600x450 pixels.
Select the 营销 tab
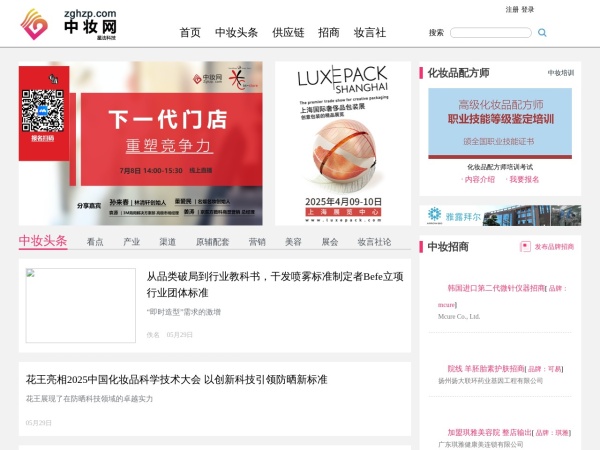tap(257, 242)
